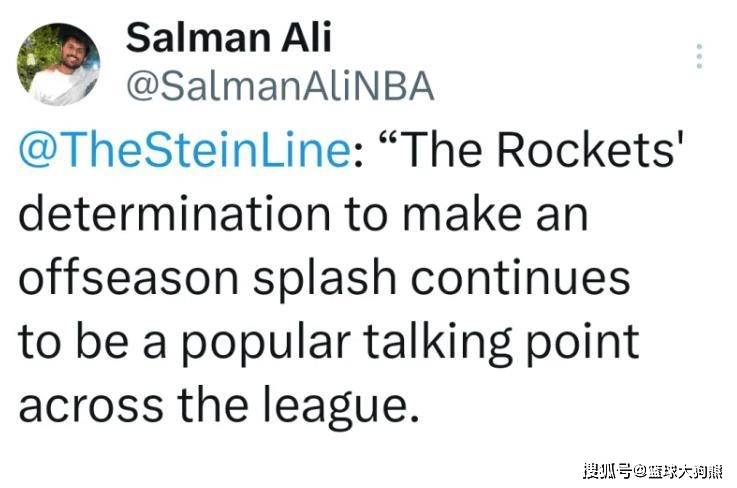Select the word "determination" in the tweet
Screen dimensions: 737x488
[174, 214]
